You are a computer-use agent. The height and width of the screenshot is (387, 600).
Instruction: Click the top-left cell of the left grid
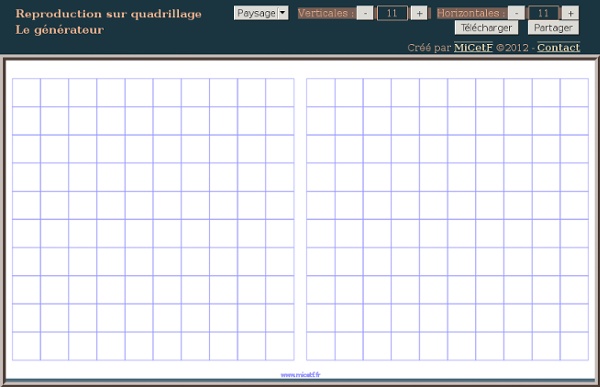point(26,93)
